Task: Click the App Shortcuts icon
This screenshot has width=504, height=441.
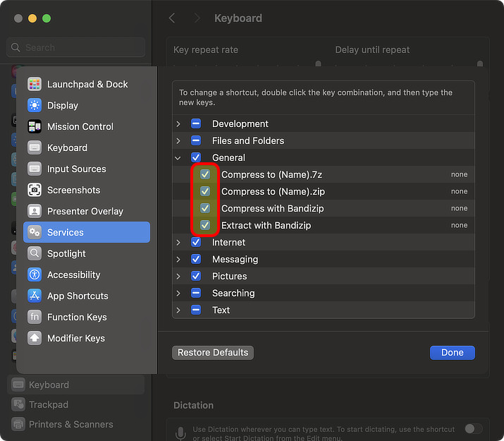Action: pos(35,296)
